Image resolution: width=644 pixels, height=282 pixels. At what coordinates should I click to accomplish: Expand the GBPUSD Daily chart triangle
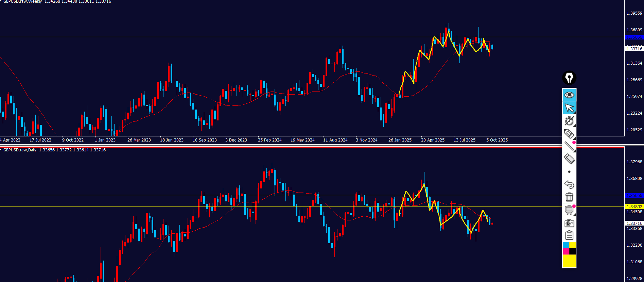pyautogui.click(x=1, y=150)
